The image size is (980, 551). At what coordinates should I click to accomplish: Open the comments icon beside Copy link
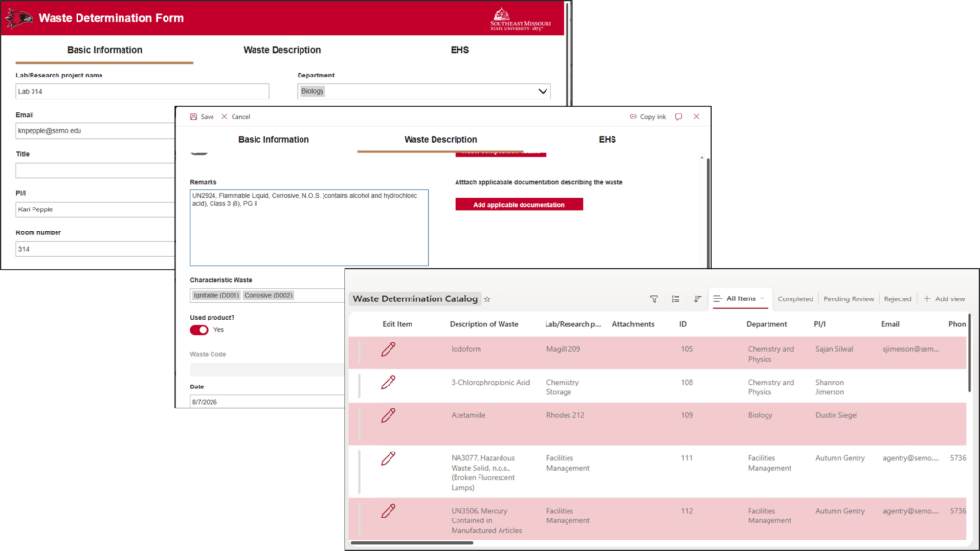point(679,116)
